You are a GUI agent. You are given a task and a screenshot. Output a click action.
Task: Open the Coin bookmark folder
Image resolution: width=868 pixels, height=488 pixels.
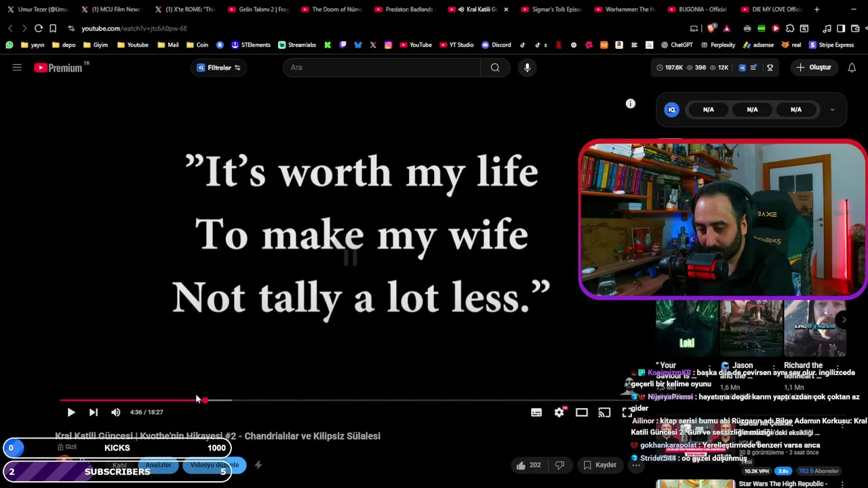(197, 45)
